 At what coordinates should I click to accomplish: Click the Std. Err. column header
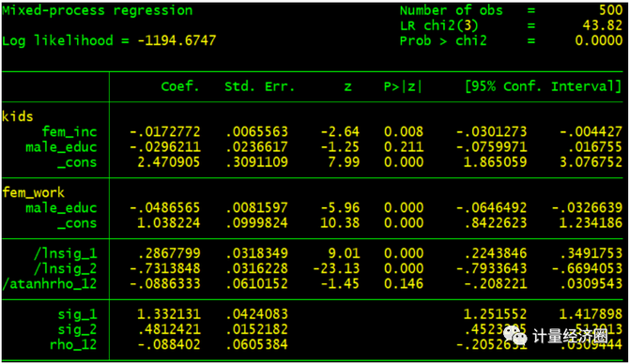pos(259,86)
